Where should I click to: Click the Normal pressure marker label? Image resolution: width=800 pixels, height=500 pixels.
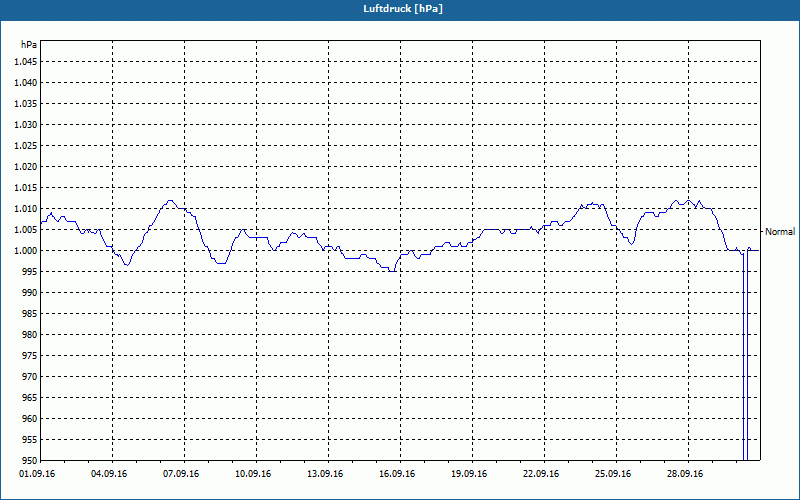(x=780, y=232)
